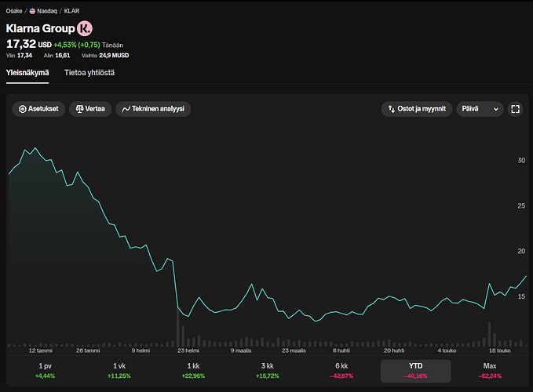Click the Klarna Group heading
This screenshot has width=533, height=392.
(x=41, y=28)
